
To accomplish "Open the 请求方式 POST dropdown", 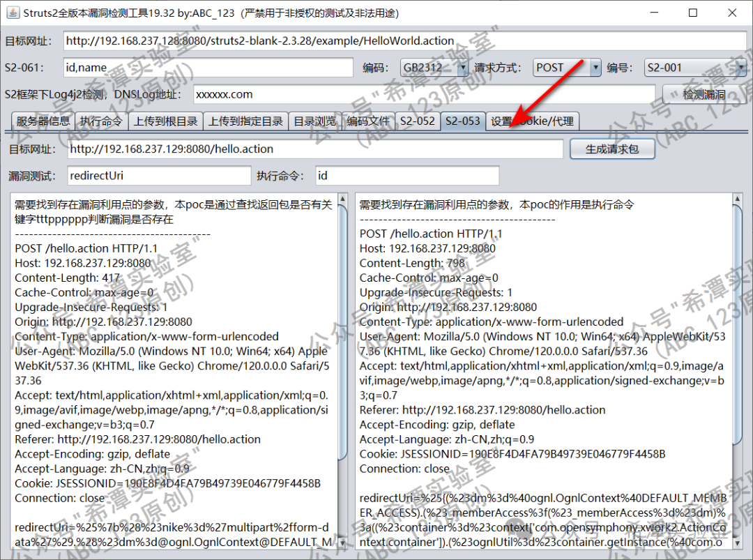I will click(567, 68).
